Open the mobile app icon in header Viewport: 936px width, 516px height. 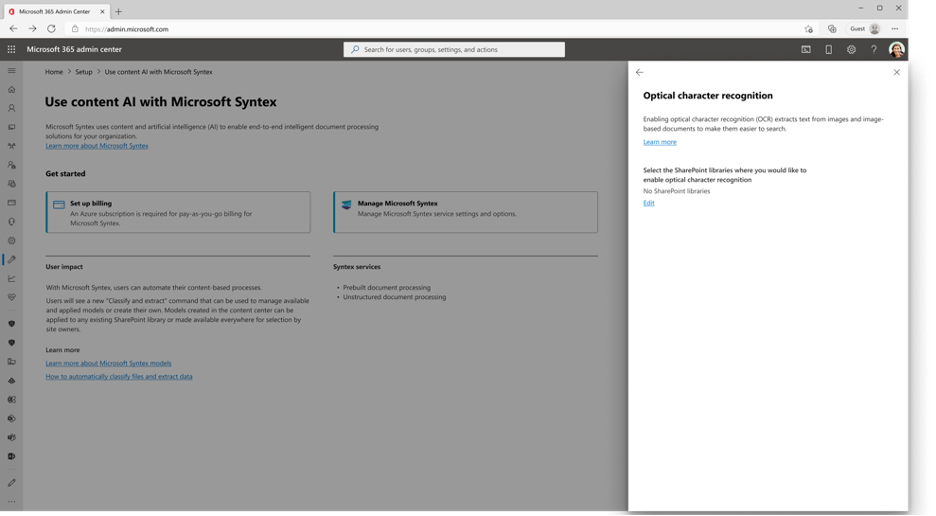pos(829,50)
